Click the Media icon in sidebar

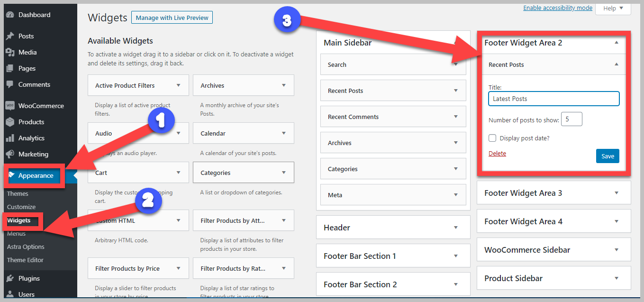click(x=10, y=52)
